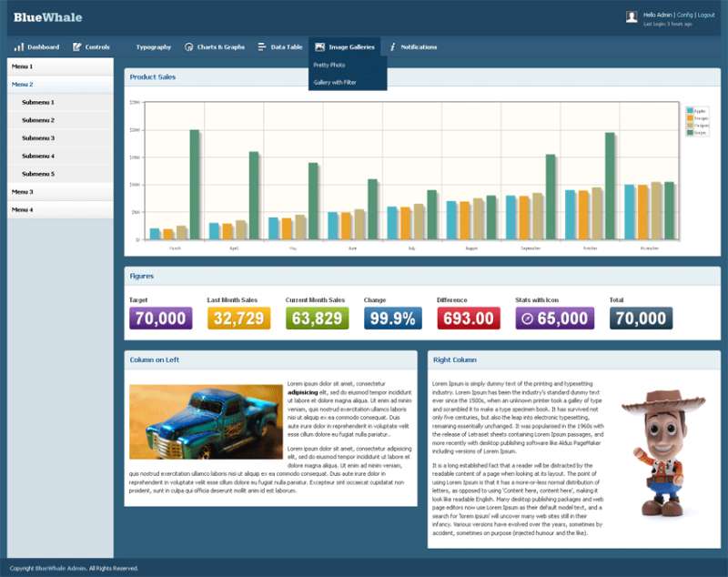Image resolution: width=728 pixels, height=577 pixels.
Task: Click the Notifications info icon
Action: [x=392, y=47]
